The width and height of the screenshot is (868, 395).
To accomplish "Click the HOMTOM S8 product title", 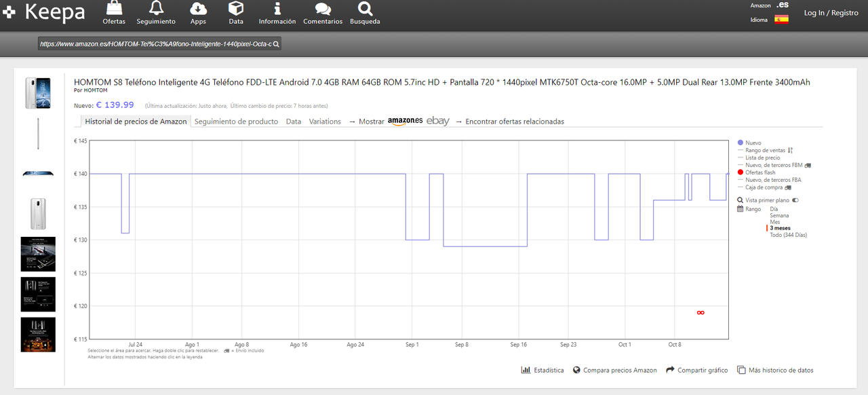I will pos(441,82).
